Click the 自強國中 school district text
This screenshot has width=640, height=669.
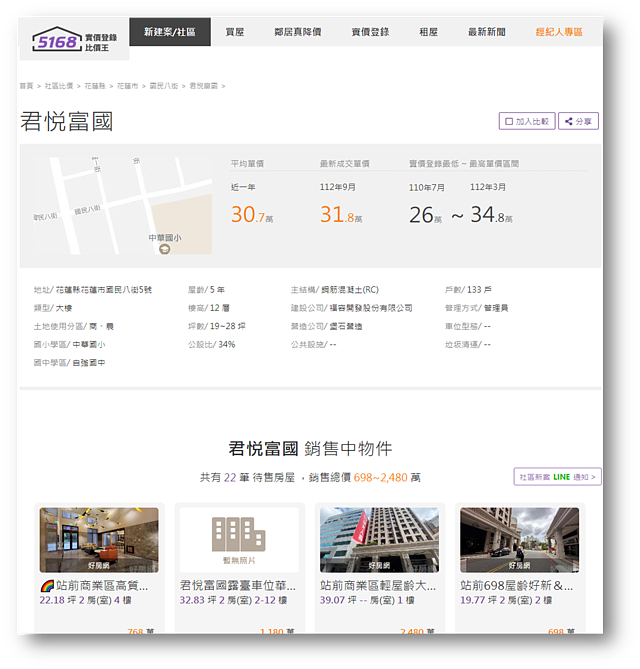click(x=89, y=363)
